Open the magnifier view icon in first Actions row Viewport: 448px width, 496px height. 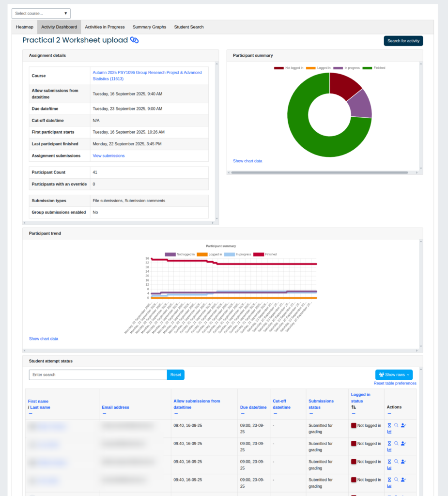tap(396, 425)
